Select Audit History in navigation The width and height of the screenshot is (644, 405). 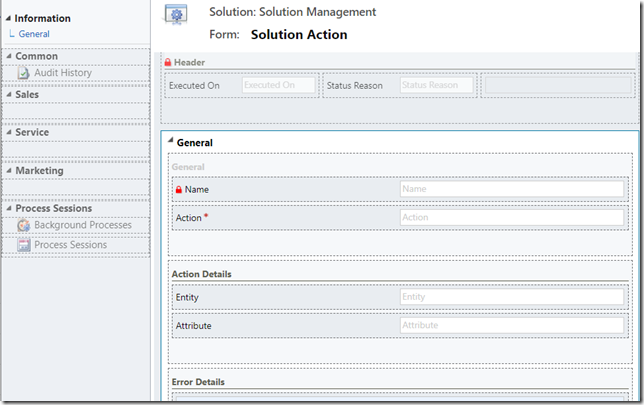click(63, 73)
